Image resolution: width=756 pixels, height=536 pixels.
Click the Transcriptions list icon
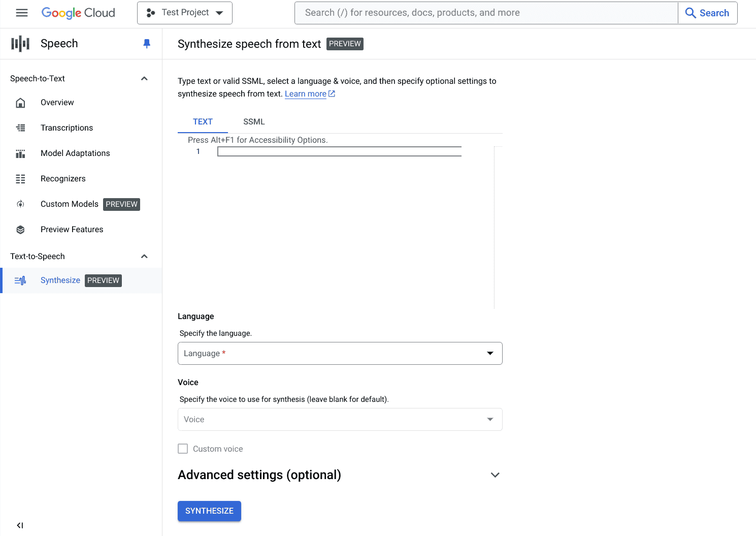pos(20,128)
